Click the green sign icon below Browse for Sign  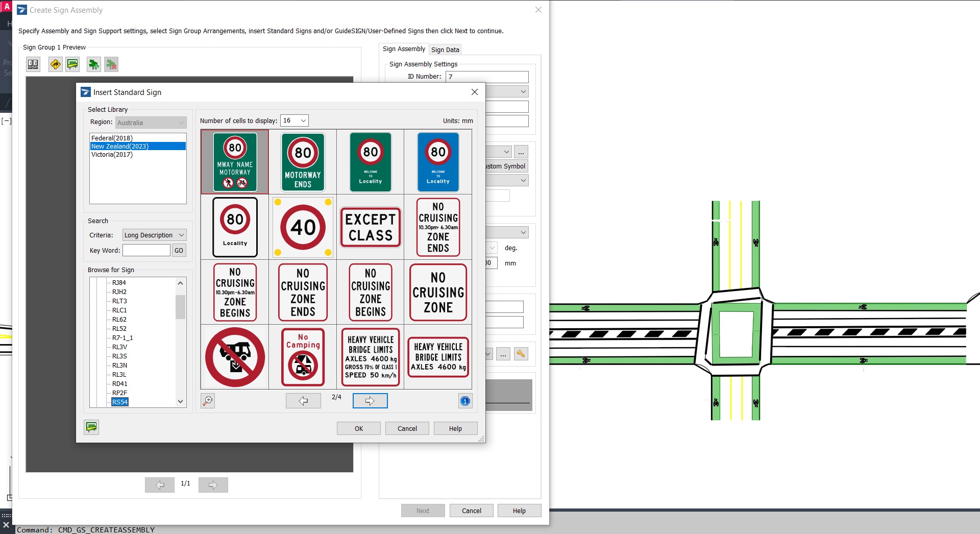pos(91,427)
